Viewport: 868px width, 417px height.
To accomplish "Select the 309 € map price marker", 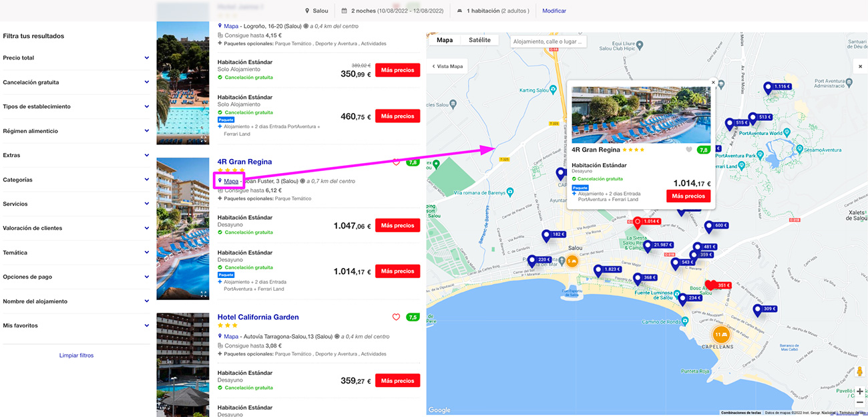I will [765, 309].
